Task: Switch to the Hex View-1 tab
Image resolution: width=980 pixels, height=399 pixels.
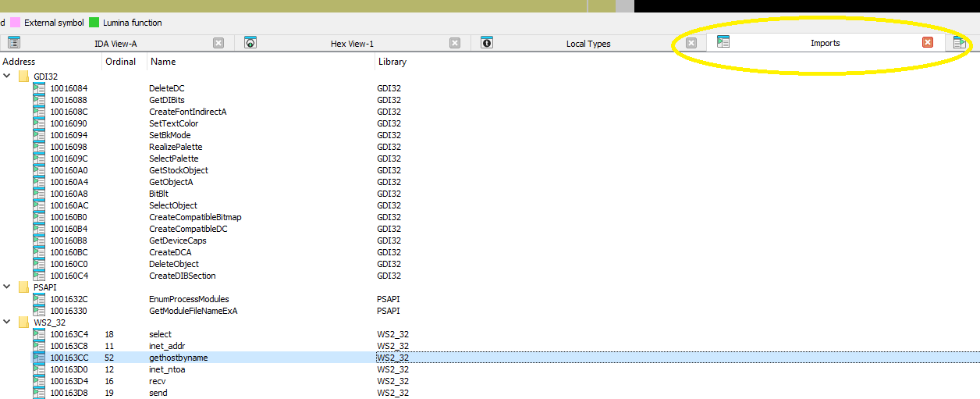Action: [x=352, y=44]
